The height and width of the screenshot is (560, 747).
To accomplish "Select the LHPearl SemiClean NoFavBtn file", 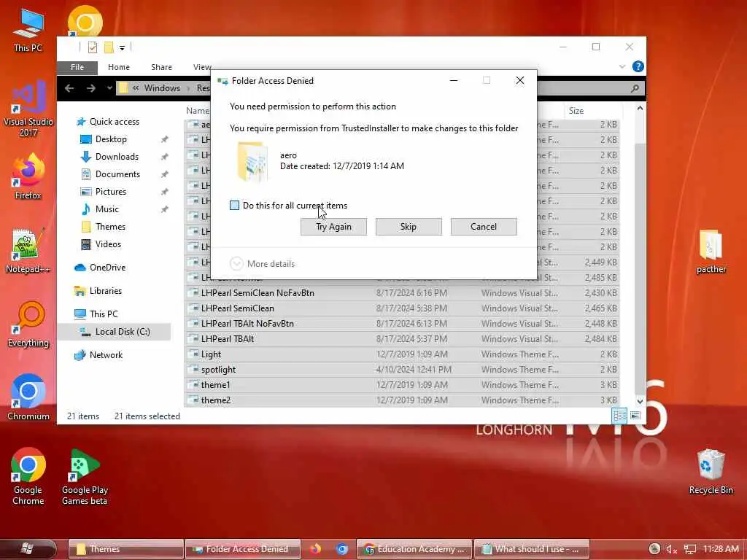I will click(x=402, y=293).
